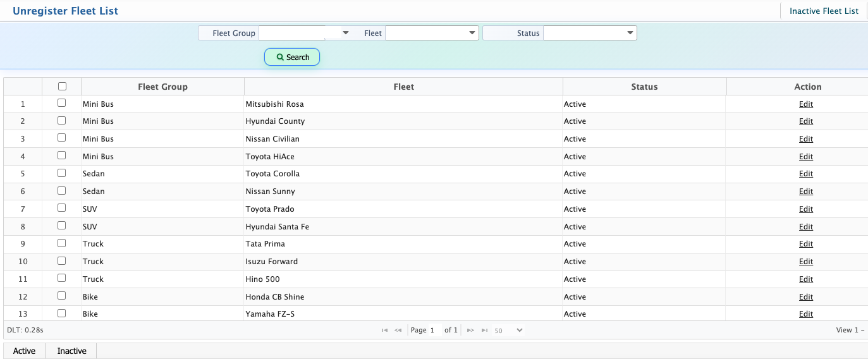The width and height of the screenshot is (868, 359).
Task: Edit the Isuzu Forward fleet
Action: pyautogui.click(x=806, y=262)
